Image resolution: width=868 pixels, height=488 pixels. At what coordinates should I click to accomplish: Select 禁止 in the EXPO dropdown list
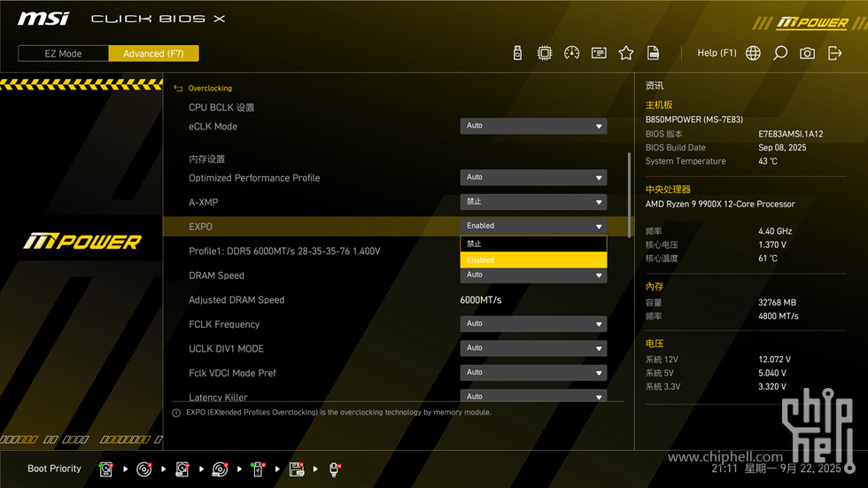533,244
